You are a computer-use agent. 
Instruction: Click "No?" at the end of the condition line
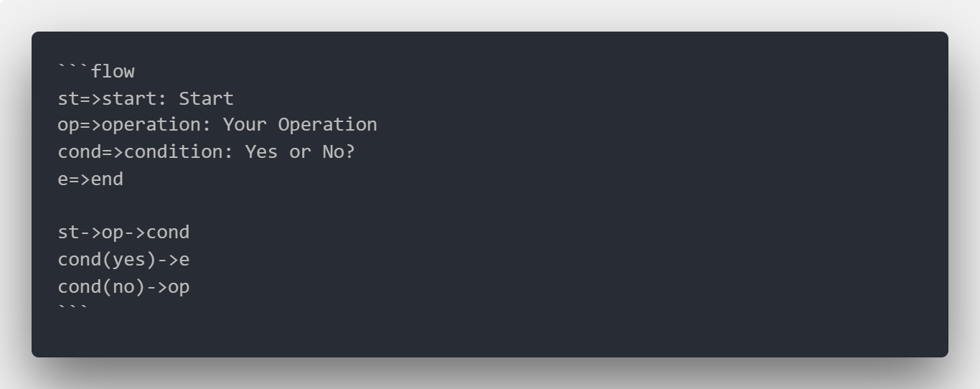(x=338, y=152)
